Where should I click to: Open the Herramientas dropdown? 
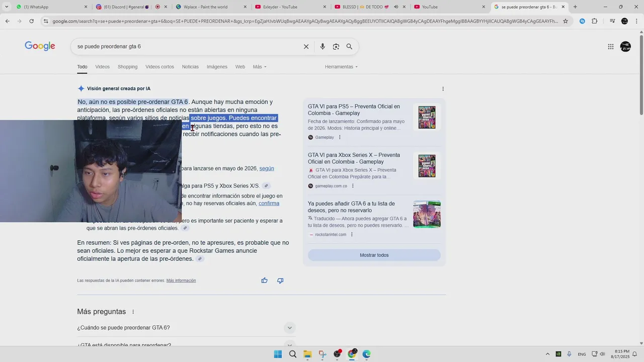pos(342,67)
